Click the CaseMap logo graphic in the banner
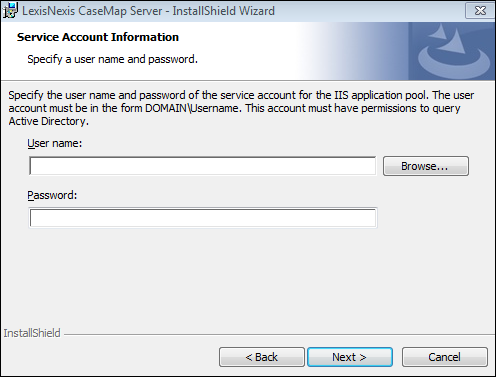Image resolution: width=496 pixels, height=377 pixels. click(x=453, y=51)
